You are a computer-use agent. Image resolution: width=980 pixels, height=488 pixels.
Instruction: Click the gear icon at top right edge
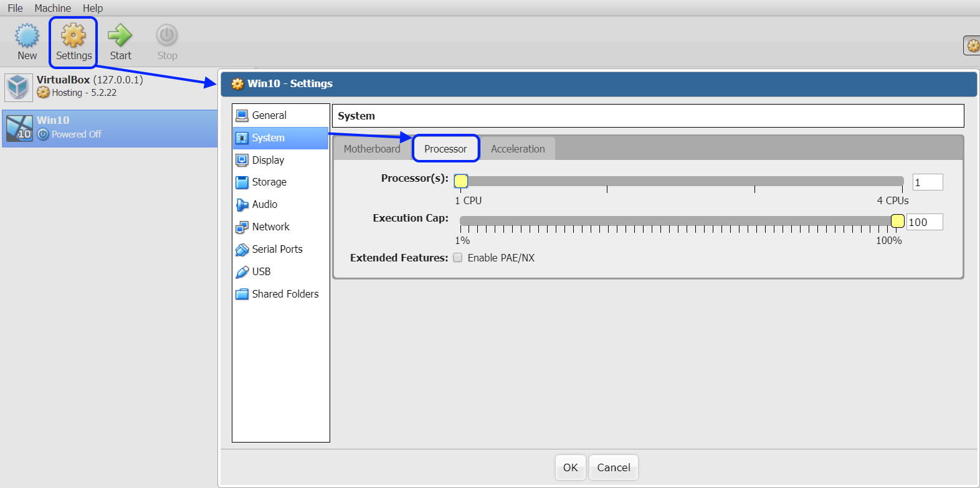point(973,45)
